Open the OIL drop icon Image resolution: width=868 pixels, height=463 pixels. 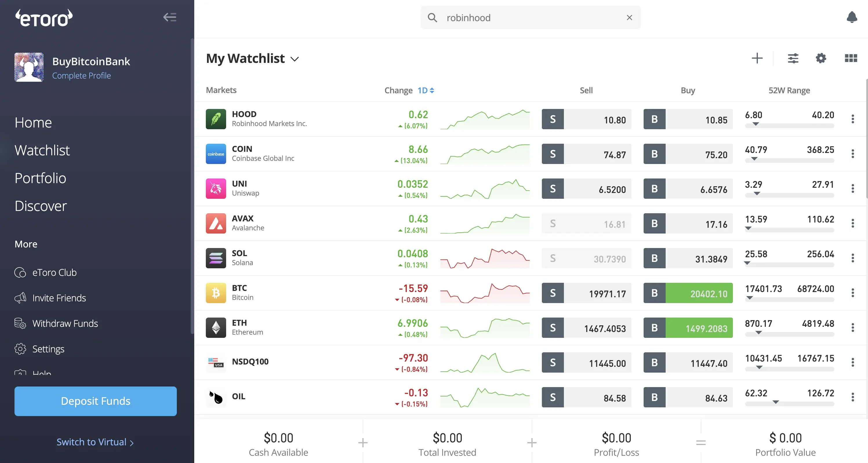click(216, 397)
